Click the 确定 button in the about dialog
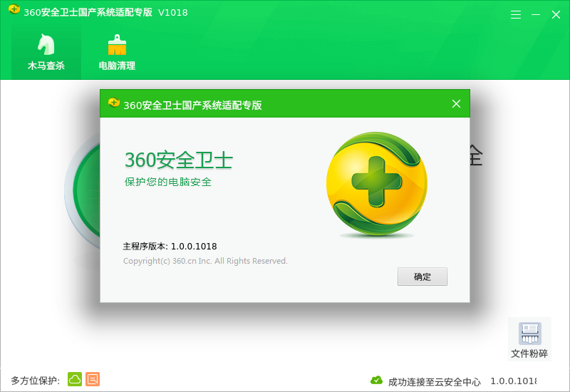Screen dimensions: 570x392 point(422,277)
